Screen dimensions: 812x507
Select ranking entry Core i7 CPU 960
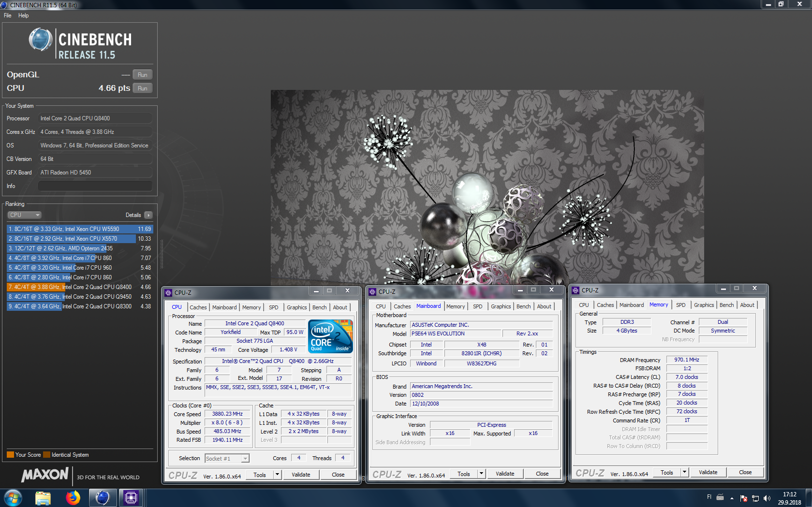80,268
